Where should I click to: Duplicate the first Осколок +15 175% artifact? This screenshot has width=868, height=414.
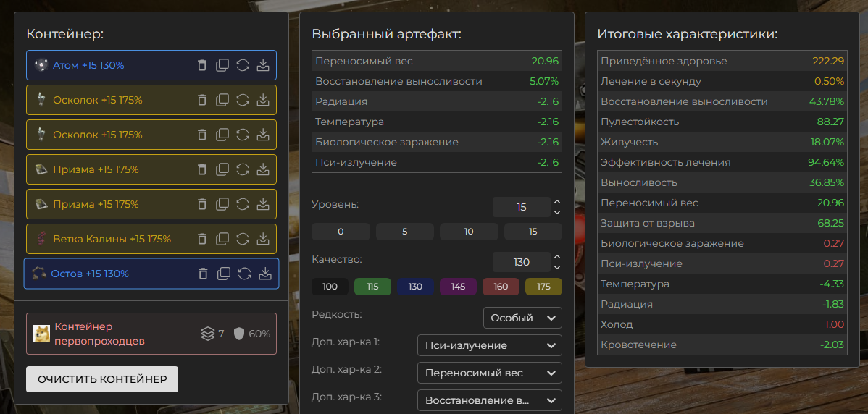click(222, 100)
